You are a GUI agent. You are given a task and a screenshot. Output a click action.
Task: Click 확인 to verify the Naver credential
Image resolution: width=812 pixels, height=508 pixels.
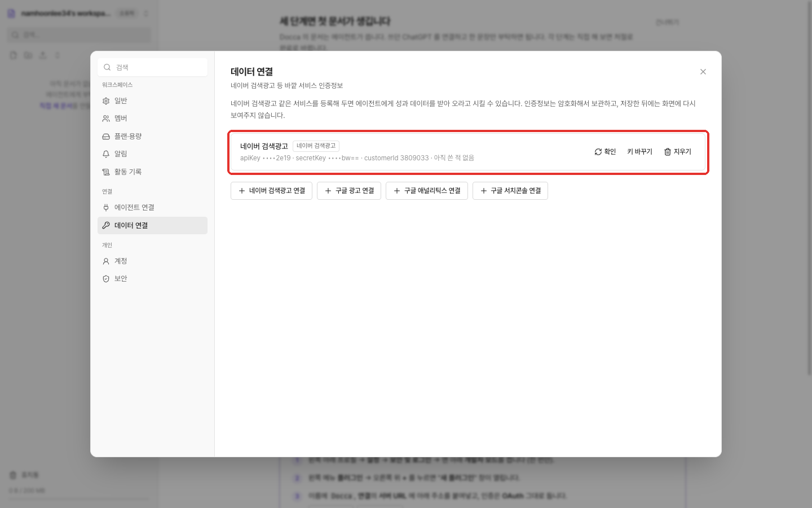click(x=605, y=152)
